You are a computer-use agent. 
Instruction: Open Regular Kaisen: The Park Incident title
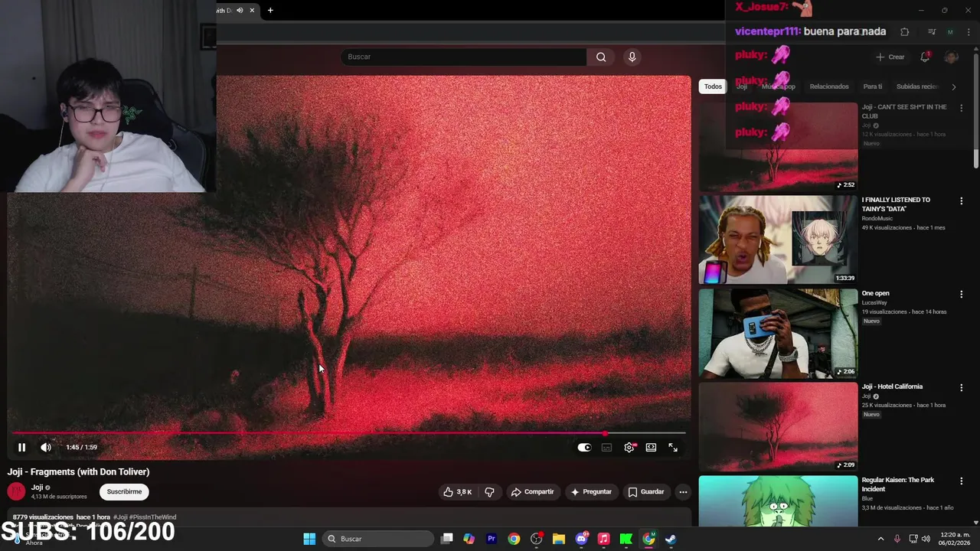(x=898, y=484)
